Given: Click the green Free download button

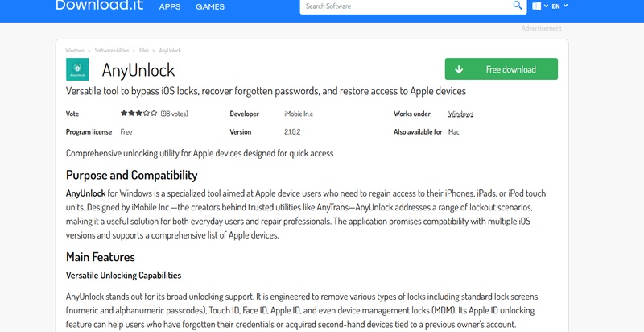Looking at the screenshot, I should (x=501, y=69).
